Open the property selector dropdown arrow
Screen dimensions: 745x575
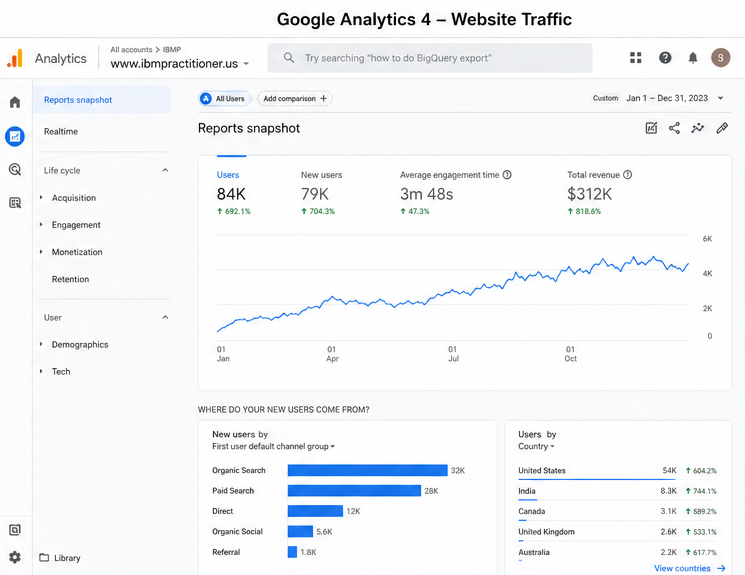[x=246, y=64]
